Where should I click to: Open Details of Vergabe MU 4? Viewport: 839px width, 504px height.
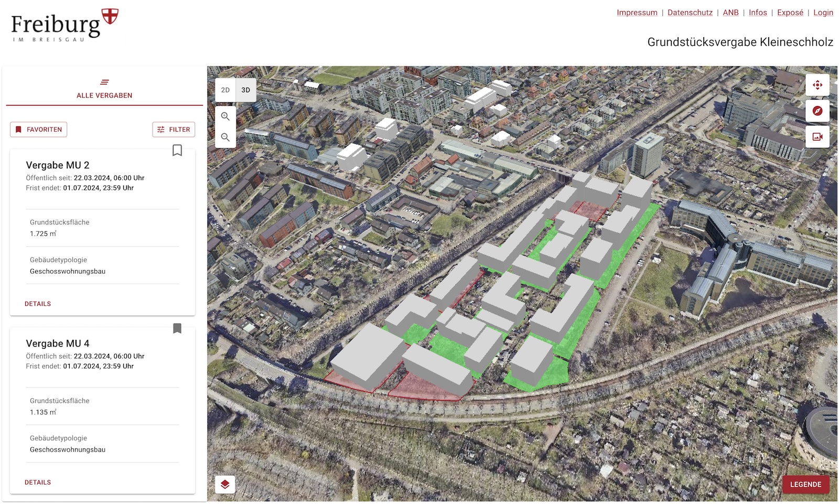(38, 482)
